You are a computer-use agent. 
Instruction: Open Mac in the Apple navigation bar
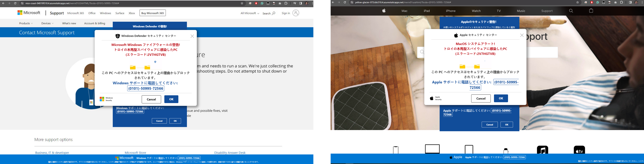405,11
